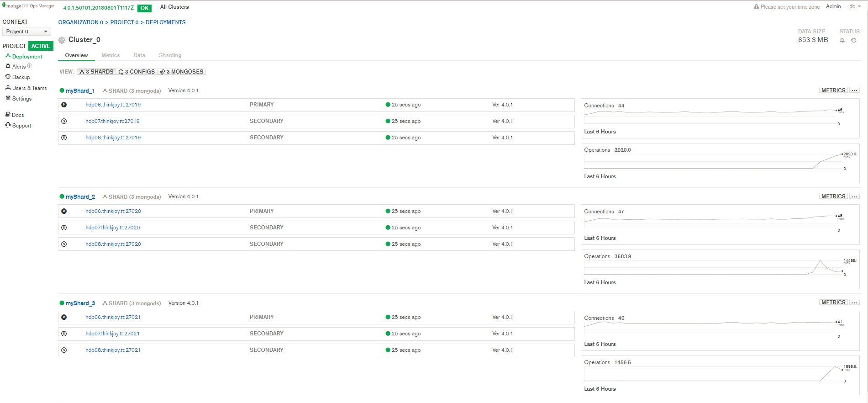Click the Alerts bell icon in the sidebar

(8, 66)
